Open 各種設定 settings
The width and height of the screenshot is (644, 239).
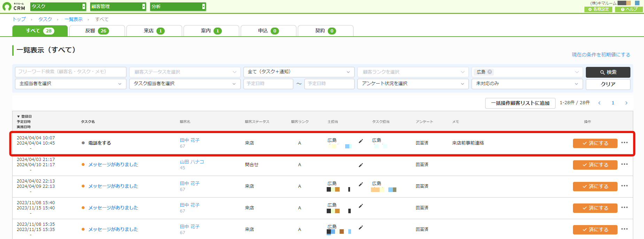coord(598,9)
